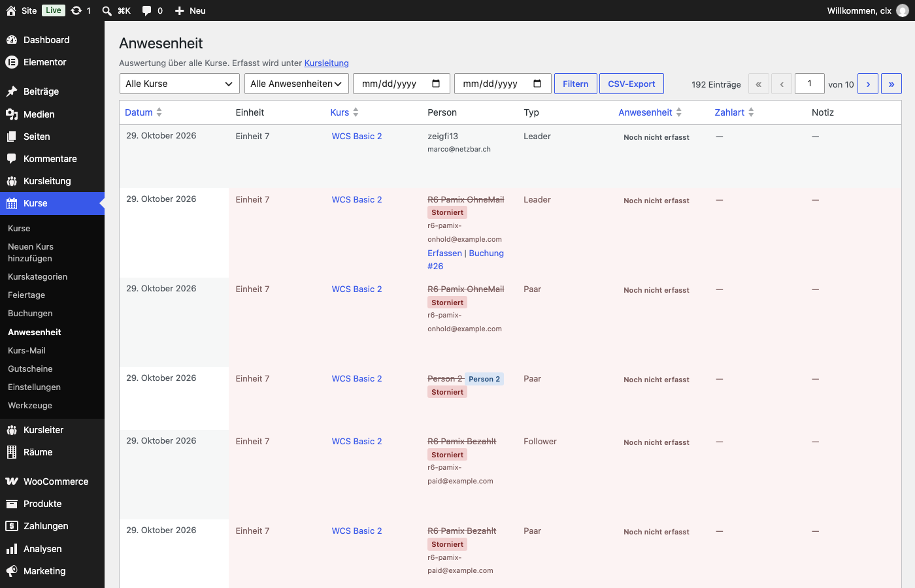
Task: Click the plus Neu button in admin bar
Action: pyautogui.click(x=190, y=10)
